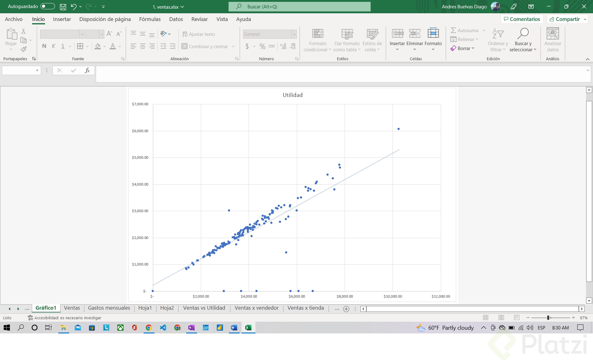Collapse the ribbon with the chevron
Image resolution: width=593 pixels, height=364 pixels.
pyautogui.click(x=587, y=59)
